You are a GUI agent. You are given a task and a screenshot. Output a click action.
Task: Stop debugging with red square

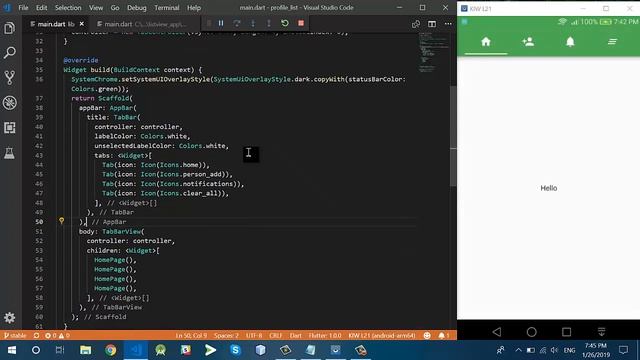tap(301, 23)
